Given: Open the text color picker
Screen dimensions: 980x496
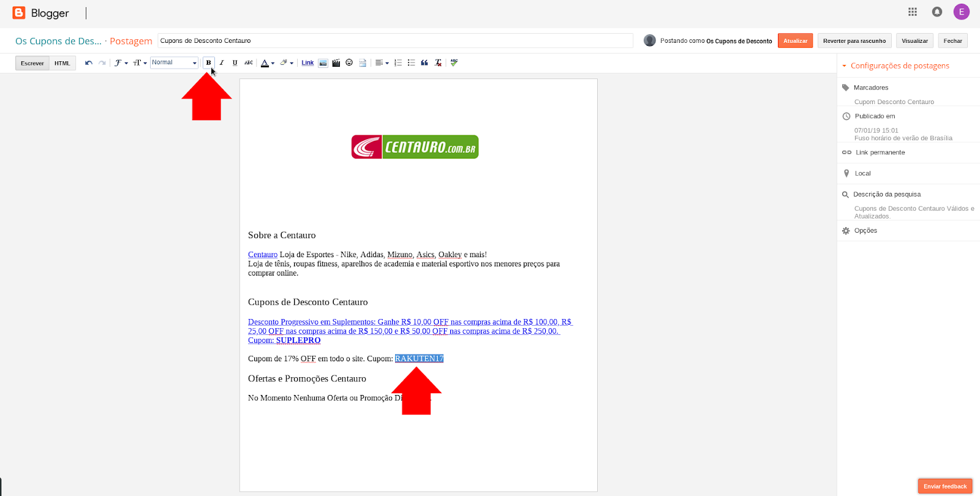Looking at the screenshot, I should [267, 63].
